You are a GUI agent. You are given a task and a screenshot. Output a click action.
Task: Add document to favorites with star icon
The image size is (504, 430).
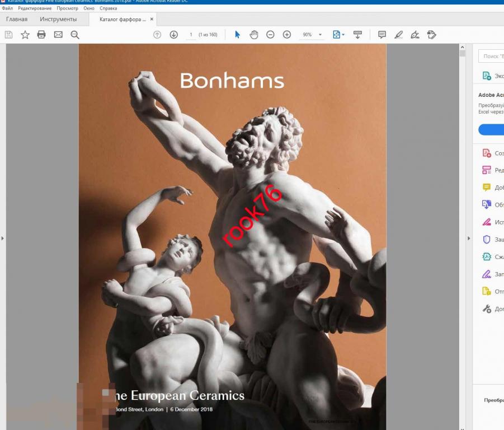point(25,35)
